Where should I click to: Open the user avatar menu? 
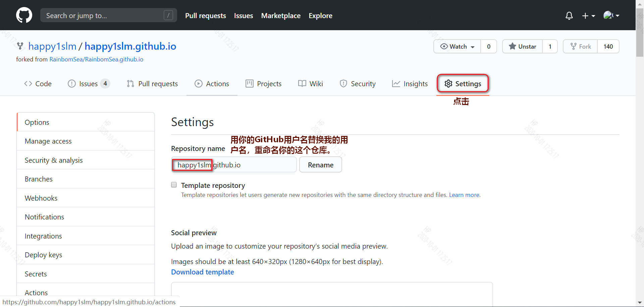[611, 15]
